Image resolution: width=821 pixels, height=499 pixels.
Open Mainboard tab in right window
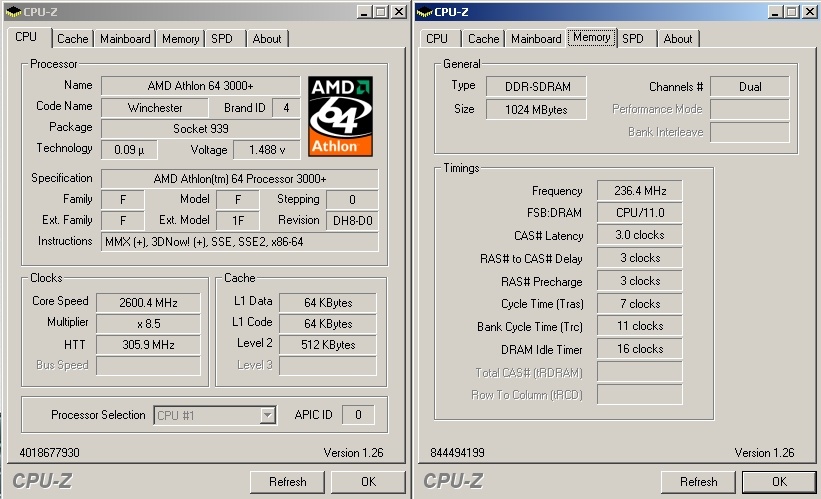536,39
